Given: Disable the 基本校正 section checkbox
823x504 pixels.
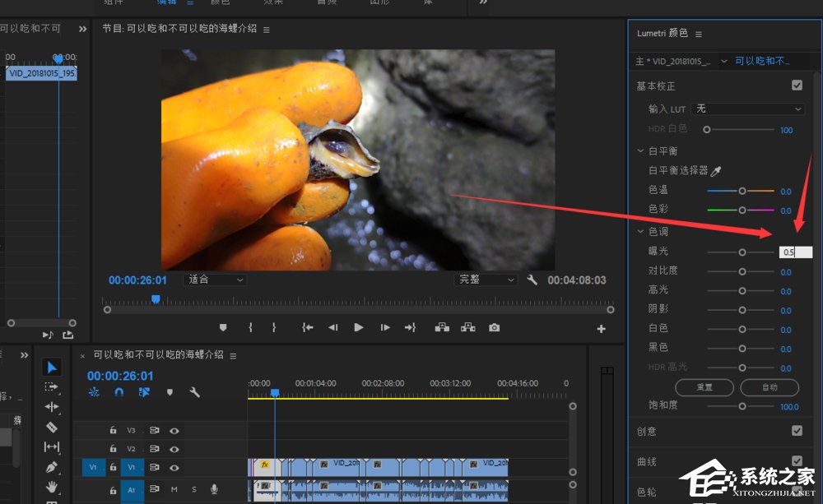Looking at the screenshot, I should (797, 85).
